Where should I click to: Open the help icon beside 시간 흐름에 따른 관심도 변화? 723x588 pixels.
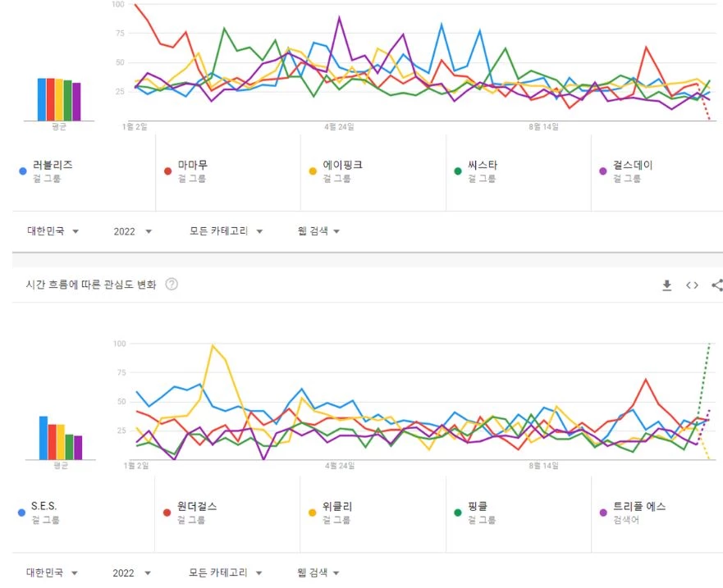(x=172, y=285)
